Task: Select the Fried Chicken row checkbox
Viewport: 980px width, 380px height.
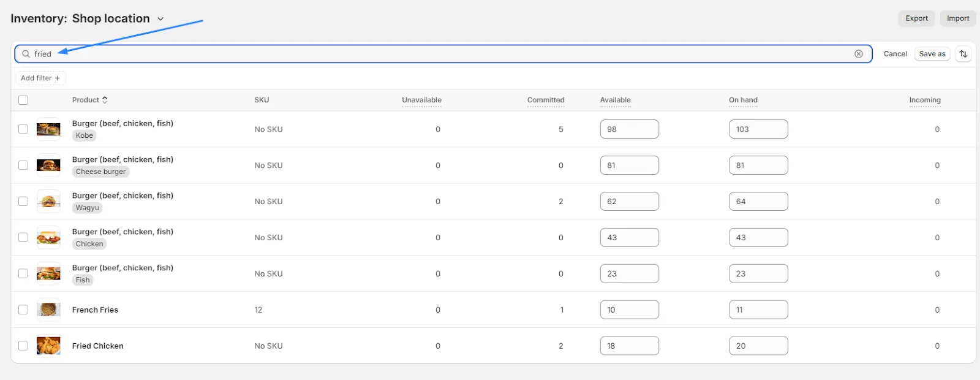Action: [x=23, y=346]
